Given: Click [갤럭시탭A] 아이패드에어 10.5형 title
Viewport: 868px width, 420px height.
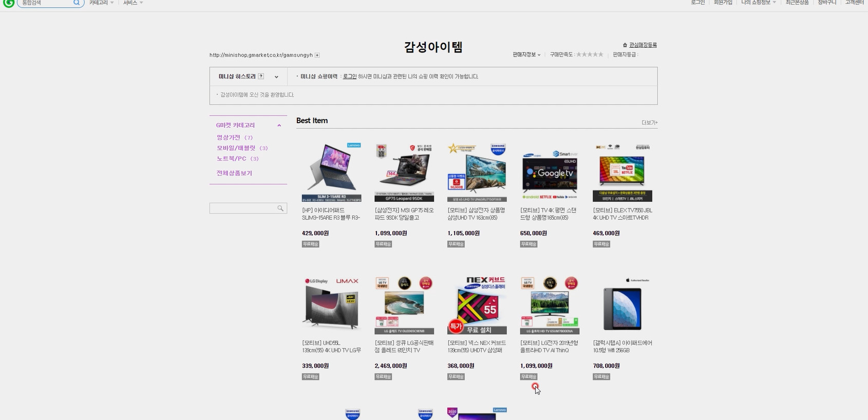Looking at the screenshot, I should click(x=622, y=347).
